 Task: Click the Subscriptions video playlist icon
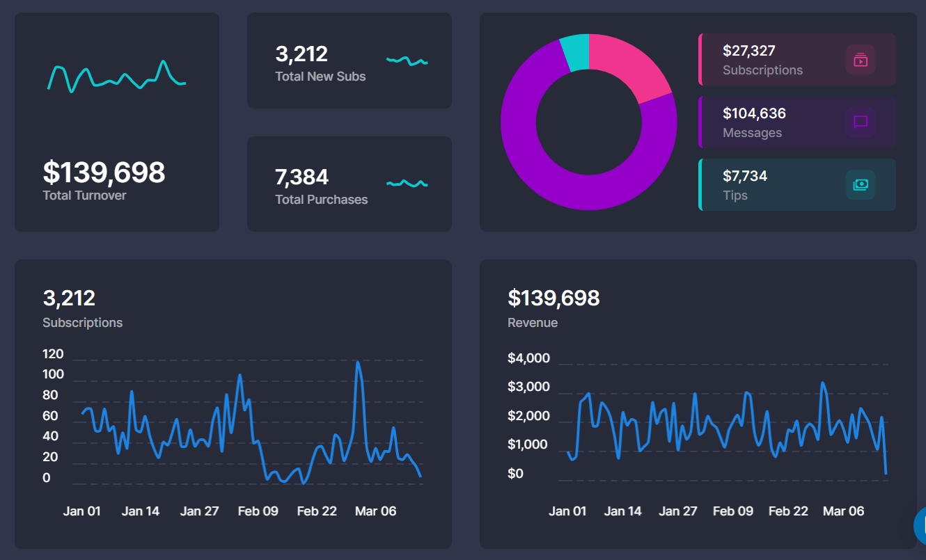[861, 60]
